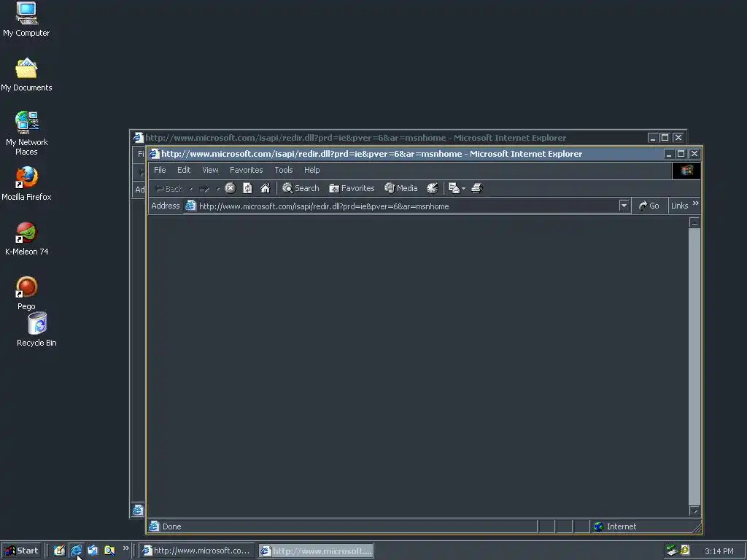Launch Outlook Express from quick launch
This screenshot has height=560, width=747.
[93, 551]
